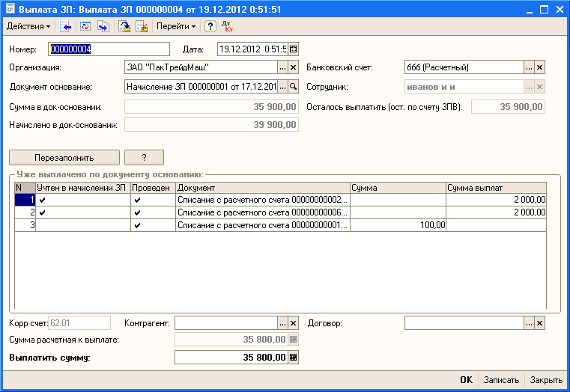Click the empty Контрагент field

(x=226, y=323)
